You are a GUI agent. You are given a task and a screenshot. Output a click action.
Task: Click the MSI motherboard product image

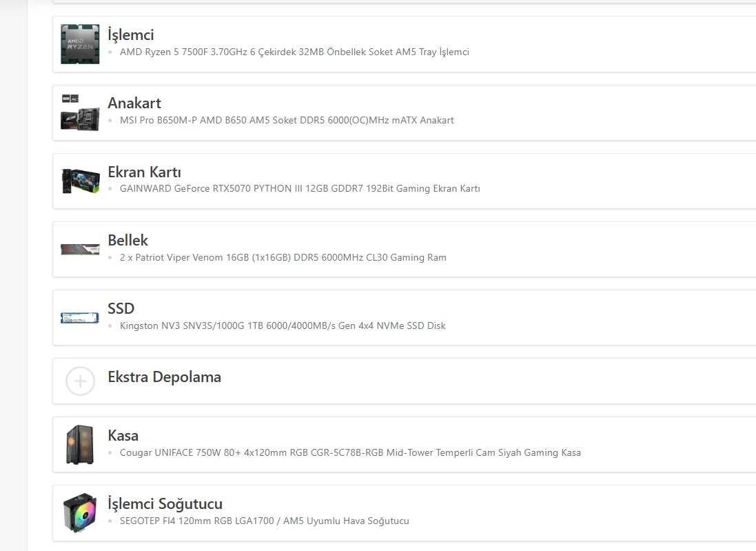80,112
